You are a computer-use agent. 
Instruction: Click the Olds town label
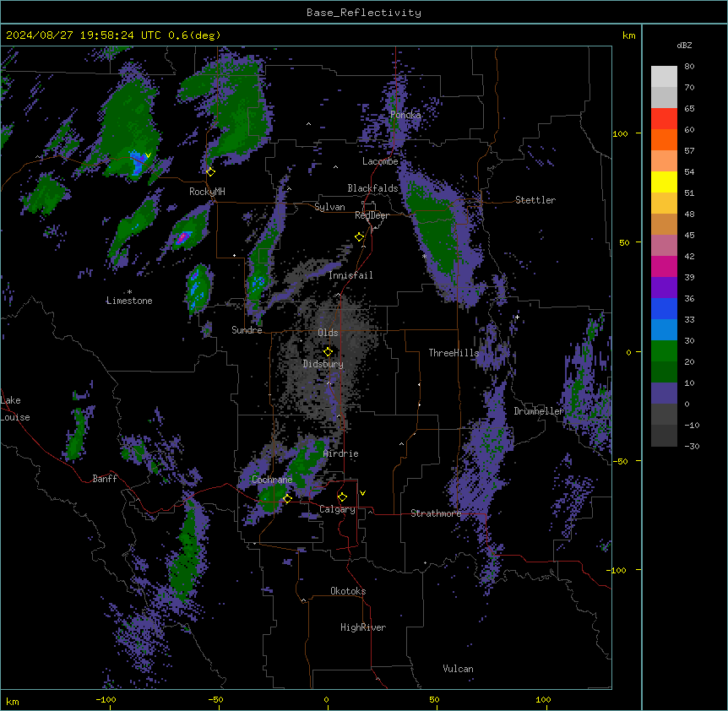point(328,333)
